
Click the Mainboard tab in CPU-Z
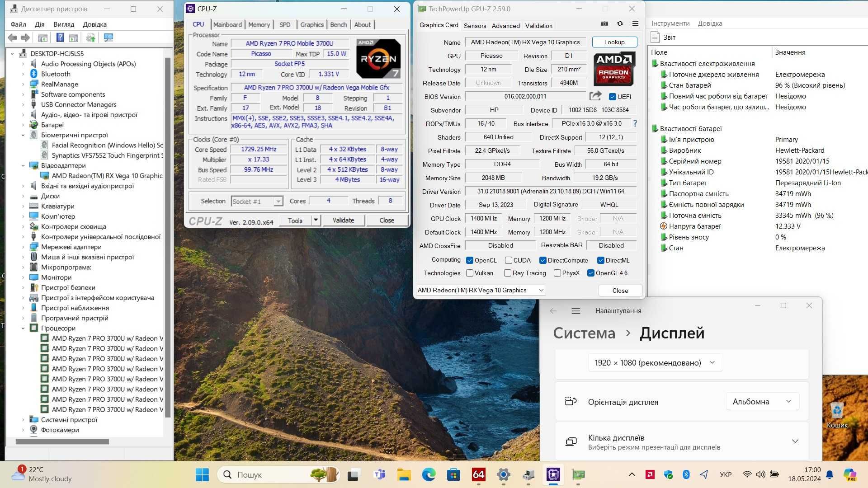coord(227,24)
